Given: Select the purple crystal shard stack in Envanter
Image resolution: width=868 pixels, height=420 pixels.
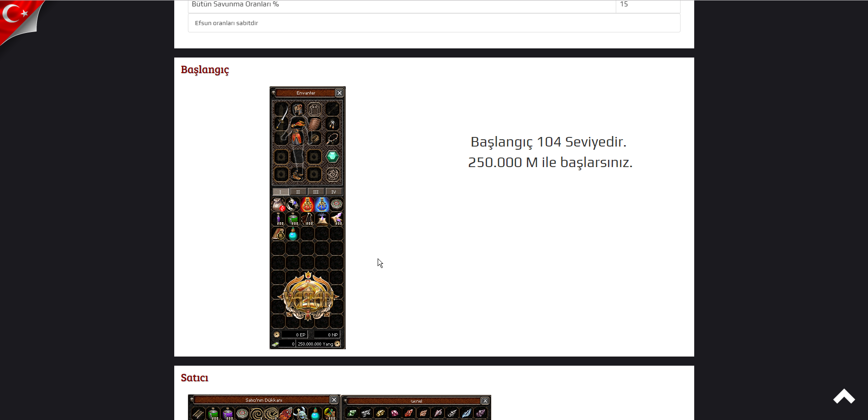Looking at the screenshot, I should (337, 219).
